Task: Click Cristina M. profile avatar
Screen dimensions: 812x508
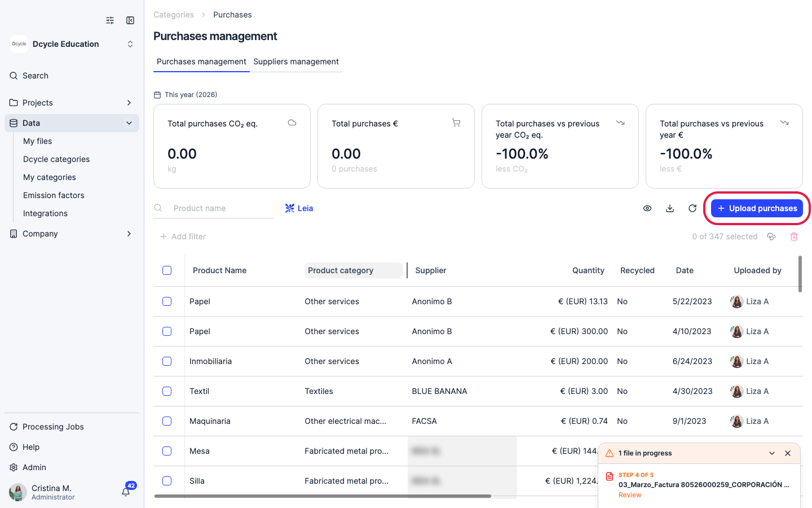Action: point(18,492)
